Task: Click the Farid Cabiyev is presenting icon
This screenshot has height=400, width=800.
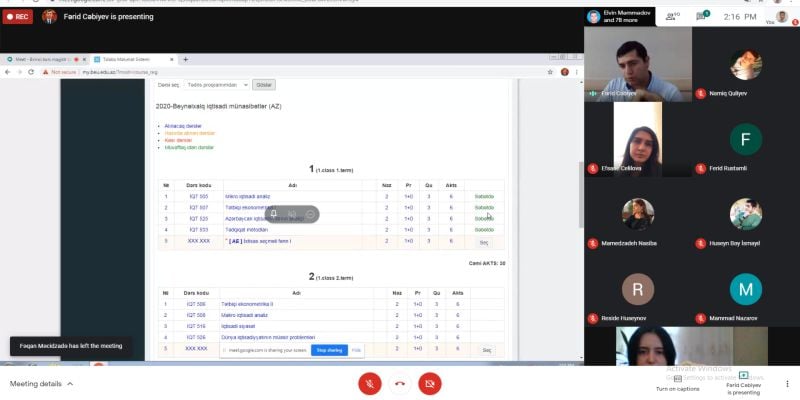Action: pyautogui.click(x=743, y=375)
